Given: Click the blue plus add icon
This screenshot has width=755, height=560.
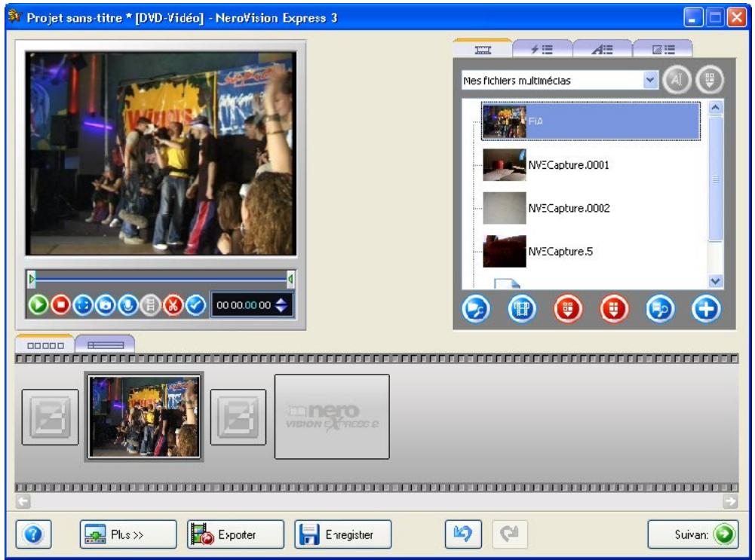Looking at the screenshot, I should pos(706,309).
